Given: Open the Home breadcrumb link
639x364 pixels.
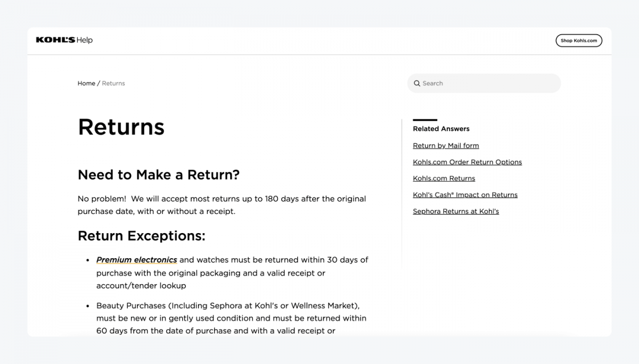Looking at the screenshot, I should tap(86, 83).
